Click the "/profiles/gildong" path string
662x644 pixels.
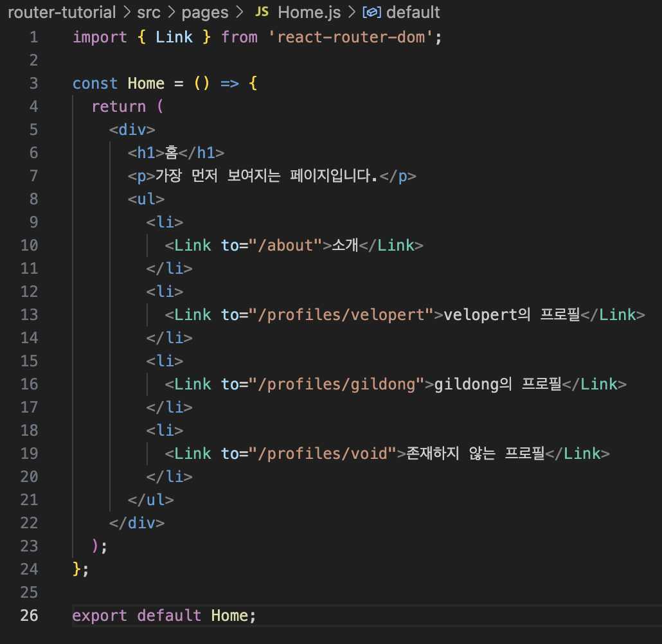[337, 384]
